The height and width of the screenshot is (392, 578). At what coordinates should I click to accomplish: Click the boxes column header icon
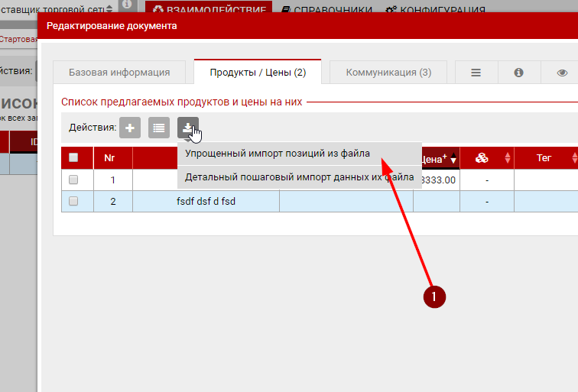click(482, 158)
